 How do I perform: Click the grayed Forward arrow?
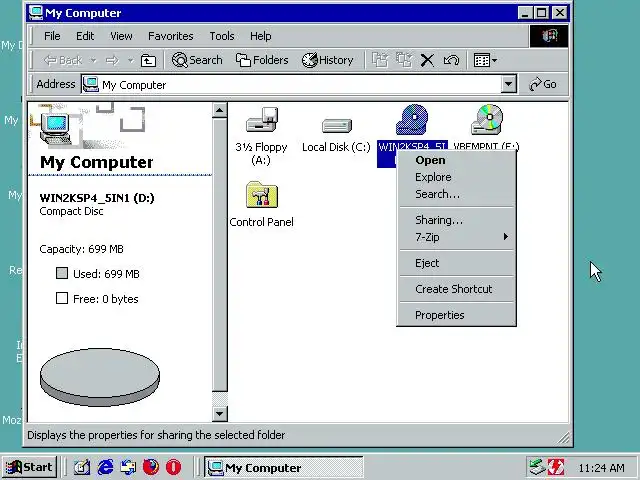pos(112,60)
